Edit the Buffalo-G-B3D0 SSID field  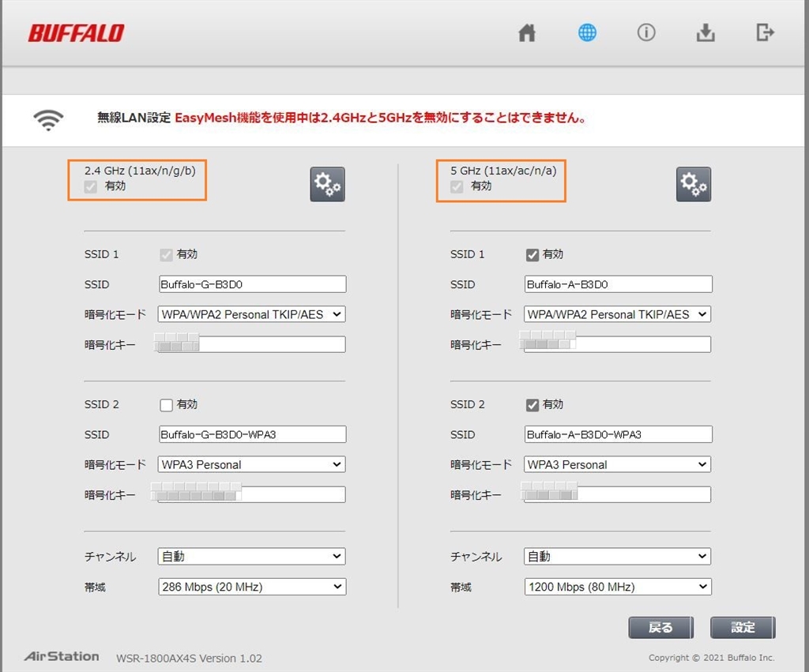pos(252,284)
